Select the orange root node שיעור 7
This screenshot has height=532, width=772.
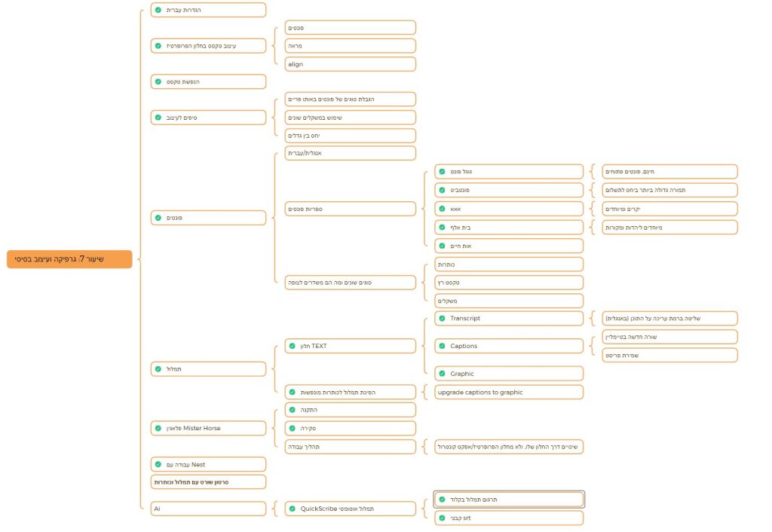(x=69, y=259)
